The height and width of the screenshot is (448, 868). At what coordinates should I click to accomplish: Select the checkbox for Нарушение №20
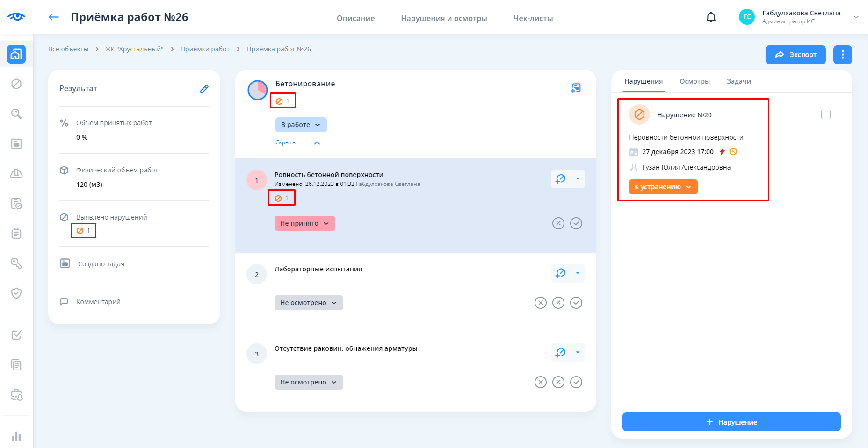point(825,114)
